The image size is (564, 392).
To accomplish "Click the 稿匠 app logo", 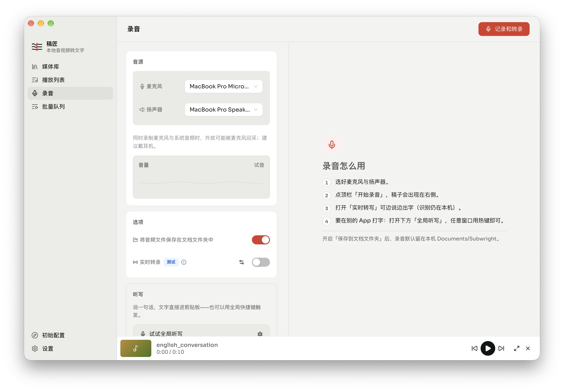I will (x=37, y=46).
